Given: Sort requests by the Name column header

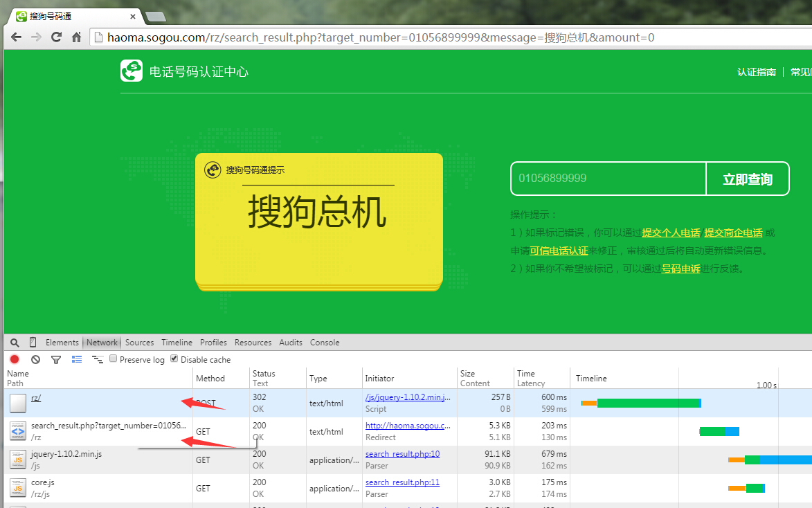Looking at the screenshot, I should click(98, 378).
